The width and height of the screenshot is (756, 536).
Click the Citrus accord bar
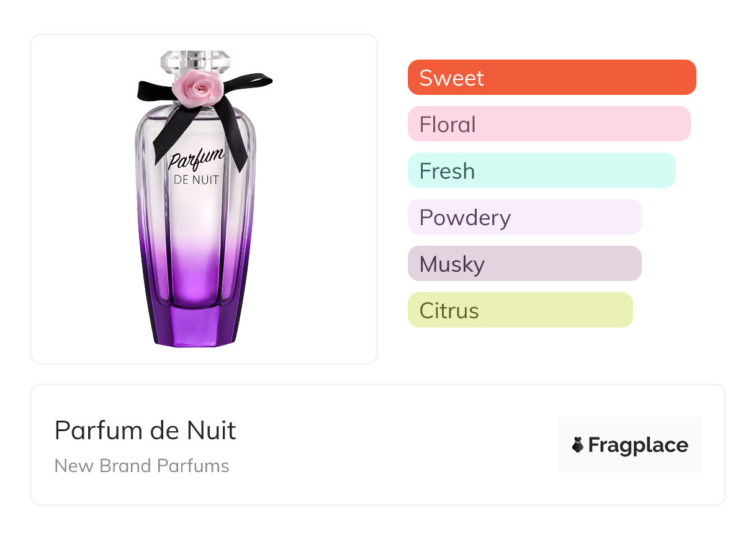[x=520, y=310]
